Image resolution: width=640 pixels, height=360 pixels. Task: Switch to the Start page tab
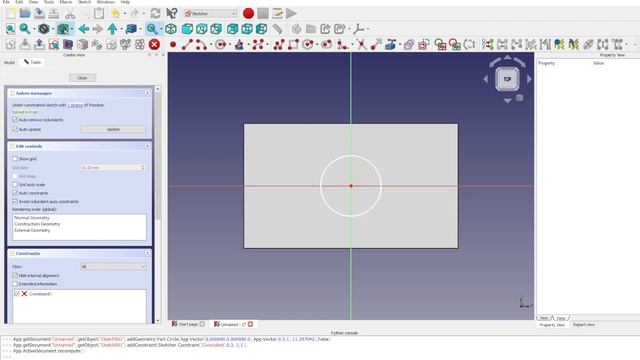188,324
